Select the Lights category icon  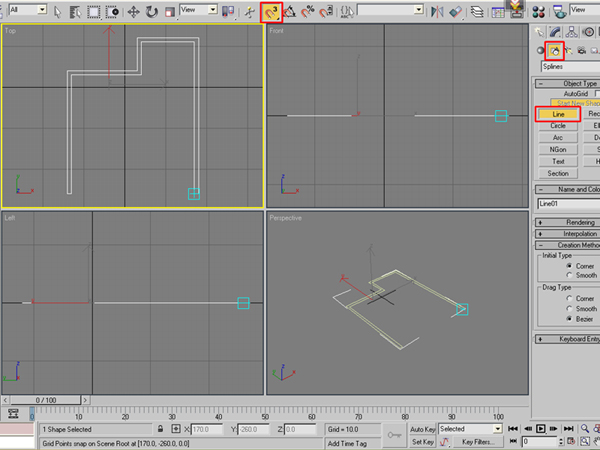pyautogui.click(x=569, y=50)
